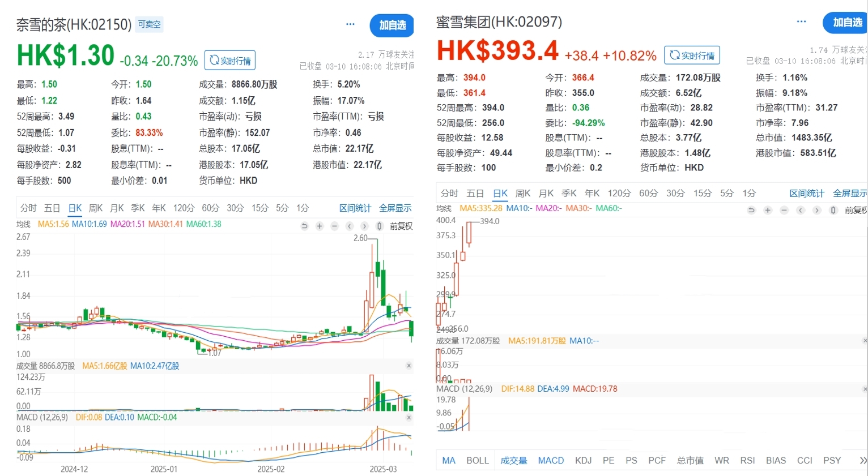Toggle the PE indicator
This screenshot has width=868, height=476.
(609, 460)
